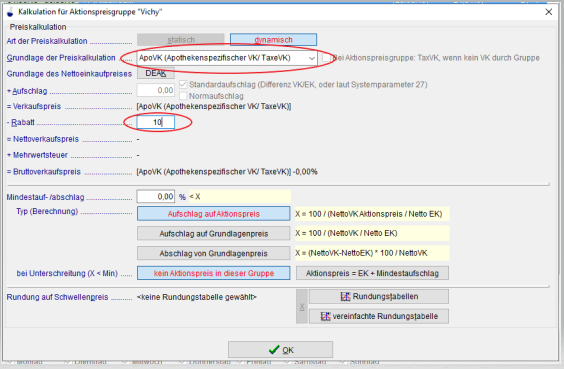Screen dimensions: 564x369
Task: Toggle the Normaufschlag checkbox
Action: tap(183, 96)
